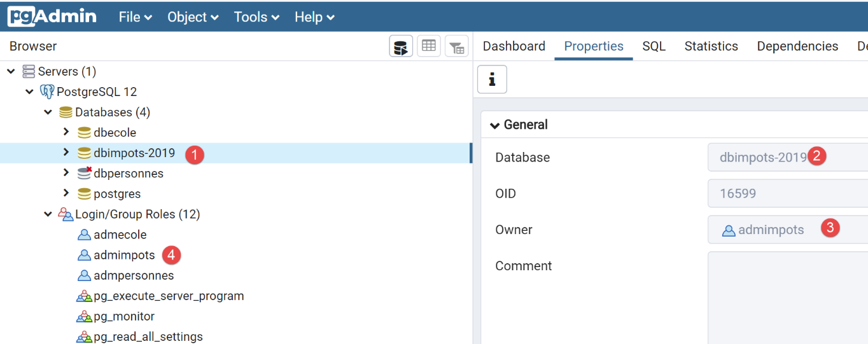Viewport: 868px width, 344px height.
Task: Open the File menu
Action: click(135, 17)
